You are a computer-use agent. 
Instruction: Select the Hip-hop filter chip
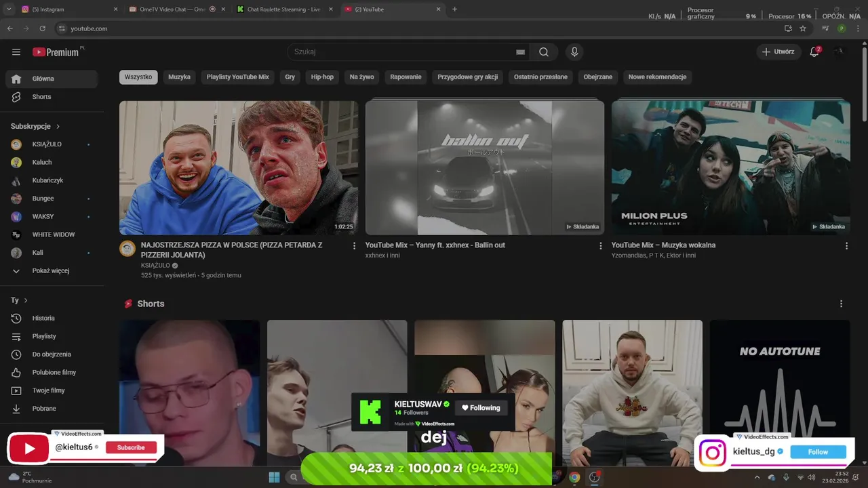click(x=322, y=77)
